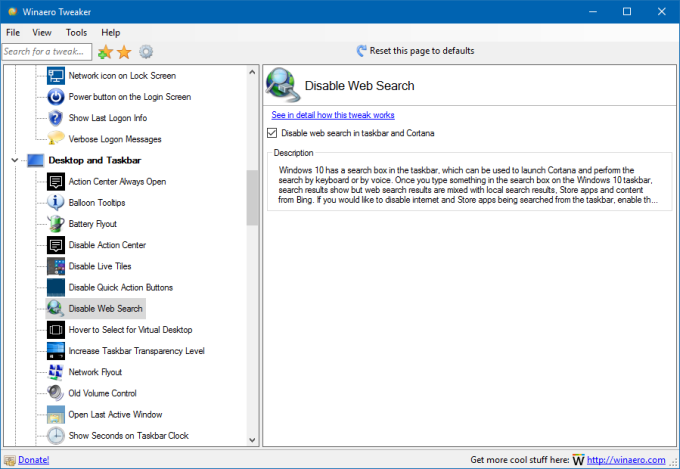Click the Show Seconds on Taskbar Clock icon
The height and width of the screenshot is (469, 680).
point(56,436)
